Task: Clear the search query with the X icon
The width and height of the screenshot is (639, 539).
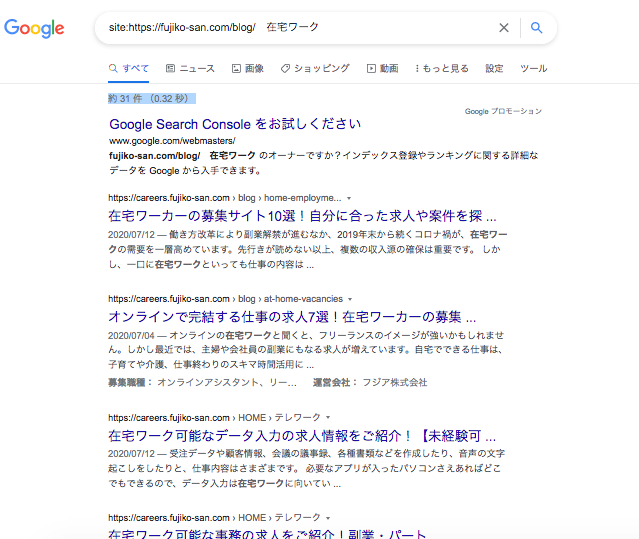Action: point(504,28)
